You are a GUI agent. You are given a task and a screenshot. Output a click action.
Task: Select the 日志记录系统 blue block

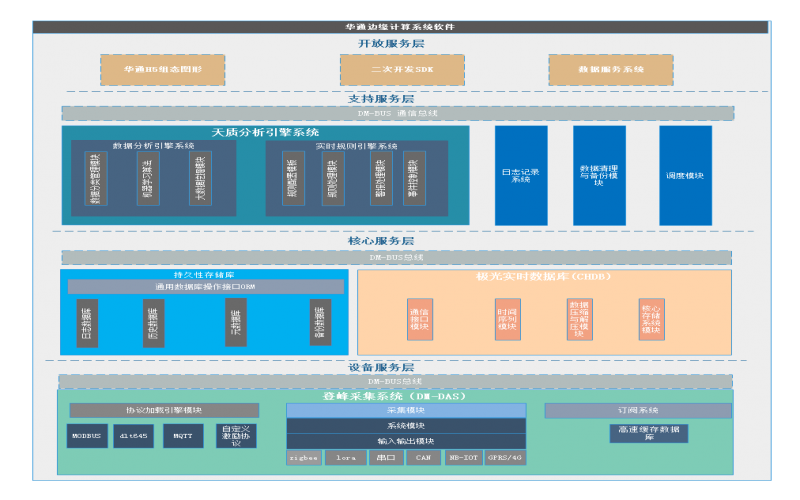pyautogui.click(x=521, y=175)
